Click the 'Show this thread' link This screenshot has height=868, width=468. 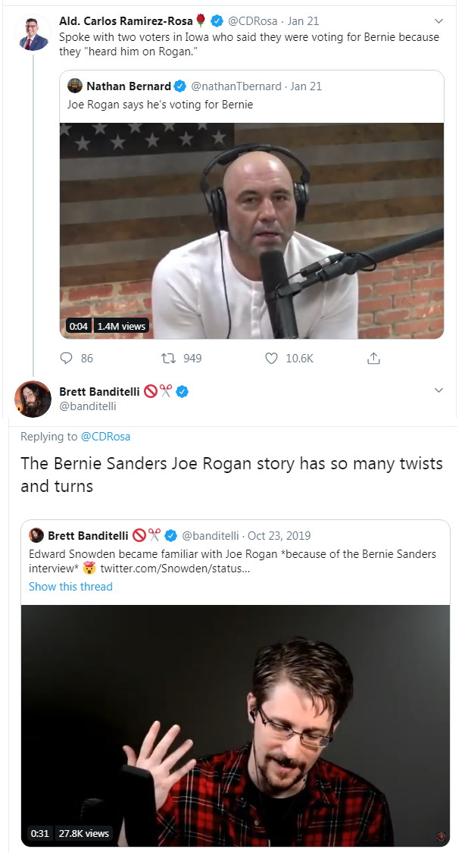pyautogui.click(x=70, y=587)
